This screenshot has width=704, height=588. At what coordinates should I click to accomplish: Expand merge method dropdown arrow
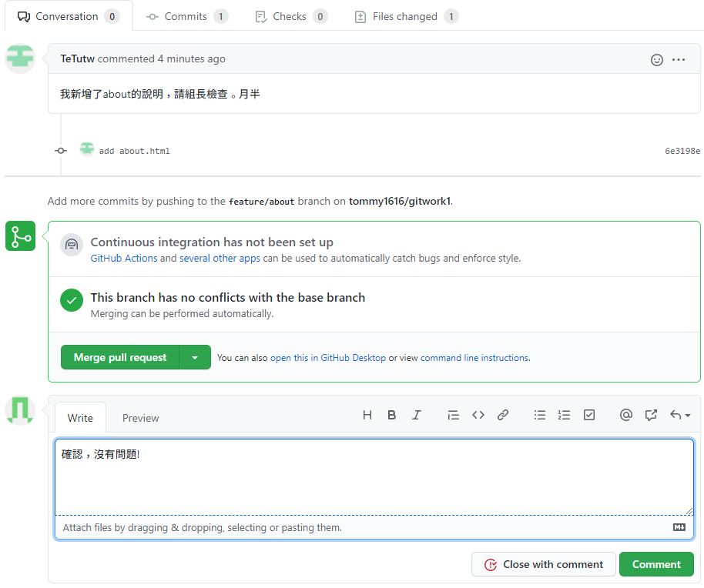tap(195, 357)
